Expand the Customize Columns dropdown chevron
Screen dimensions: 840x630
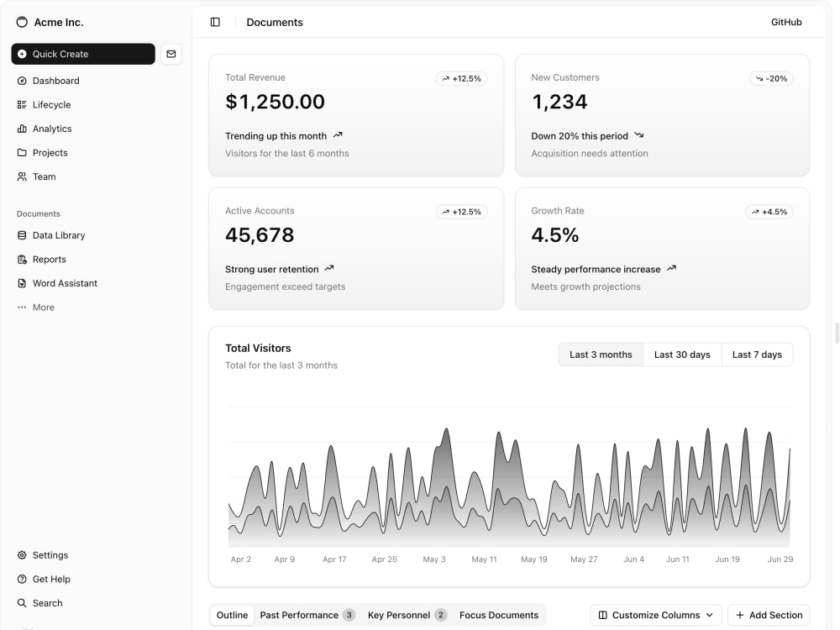point(710,615)
